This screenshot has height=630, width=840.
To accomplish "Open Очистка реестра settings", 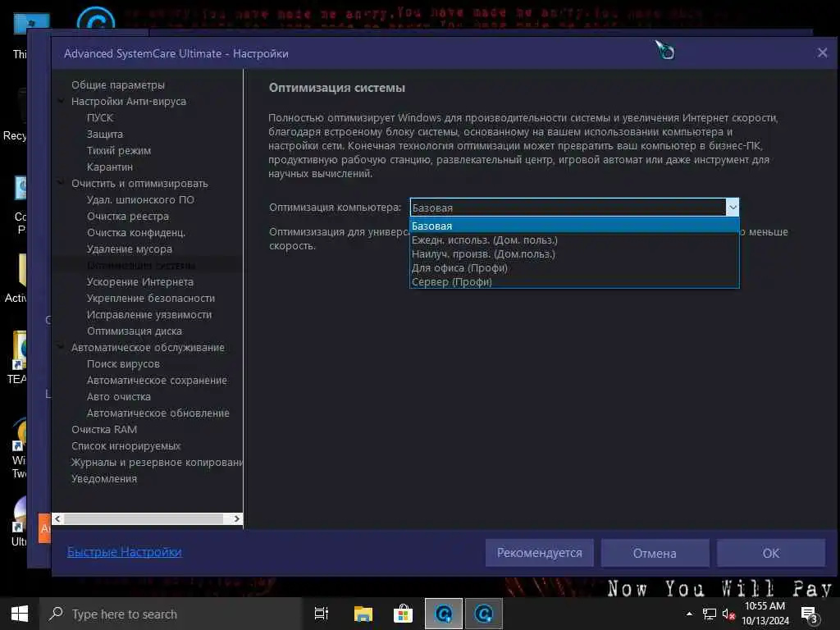I will pos(127,216).
